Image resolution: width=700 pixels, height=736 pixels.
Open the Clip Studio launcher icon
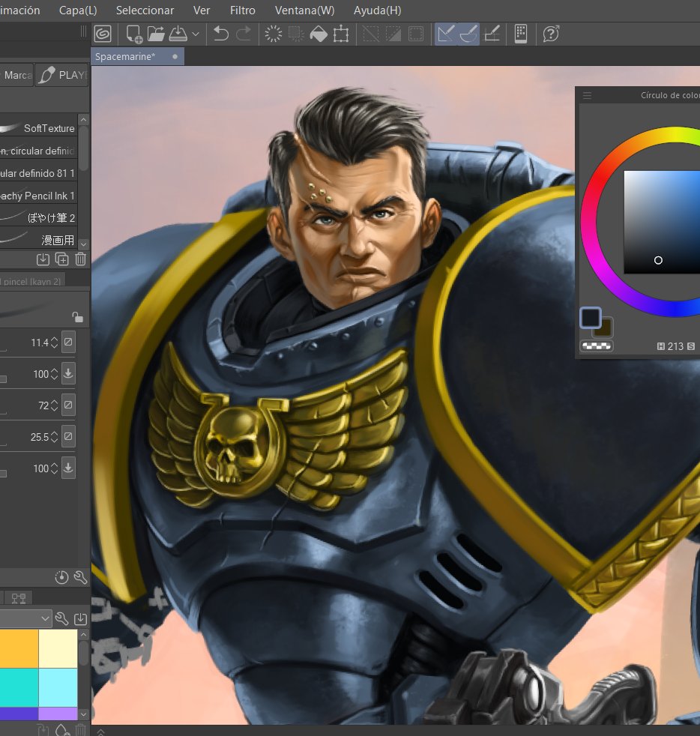[103, 34]
